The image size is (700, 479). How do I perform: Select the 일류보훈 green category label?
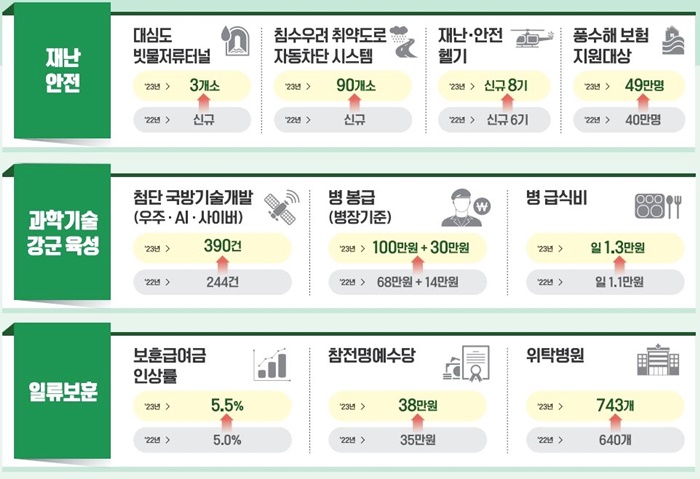click(62, 391)
